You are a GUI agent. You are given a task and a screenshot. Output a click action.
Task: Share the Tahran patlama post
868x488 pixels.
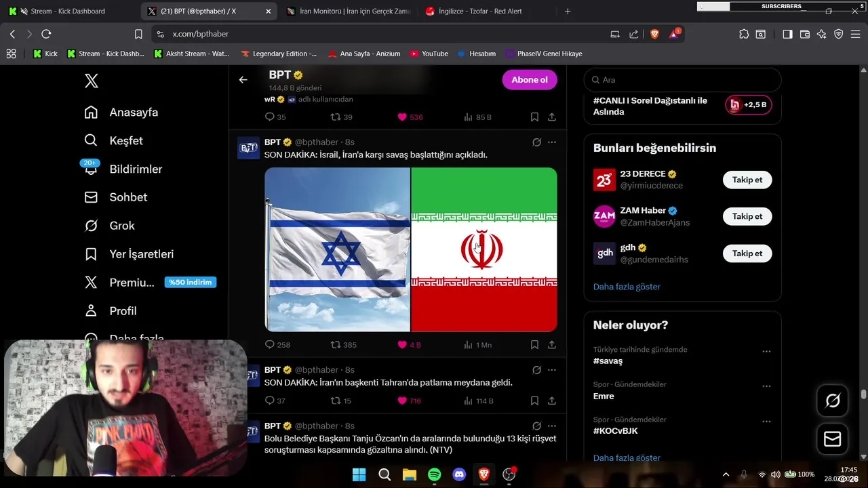pyautogui.click(x=552, y=401)
